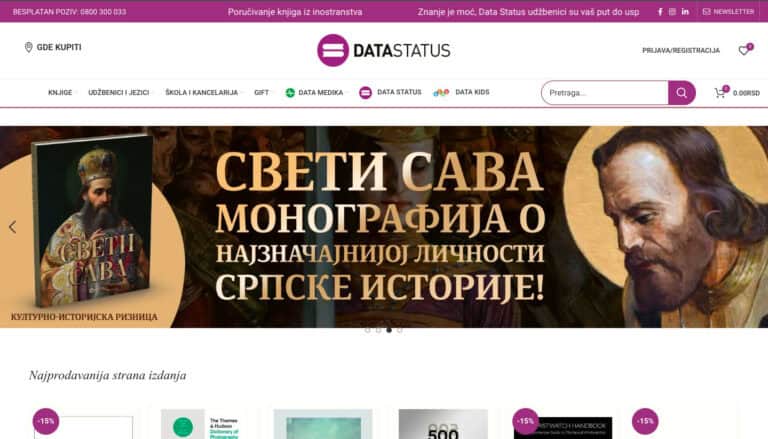Expand the Škola i kancelarija menu
Viewport: 768px width, 439px height.
(202, 93)
